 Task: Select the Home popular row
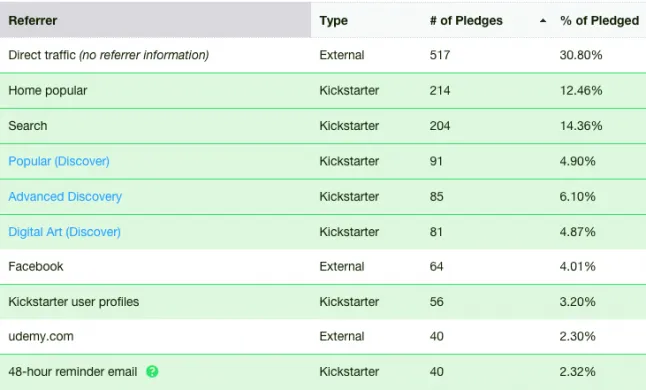tap(323, 91)
